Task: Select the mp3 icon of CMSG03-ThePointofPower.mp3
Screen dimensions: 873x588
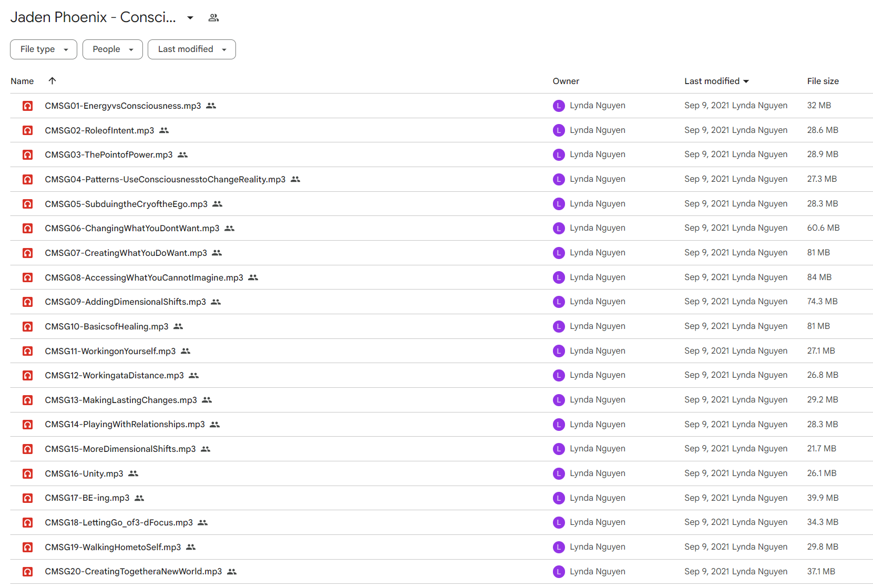Action: click(x=27, y=155)
